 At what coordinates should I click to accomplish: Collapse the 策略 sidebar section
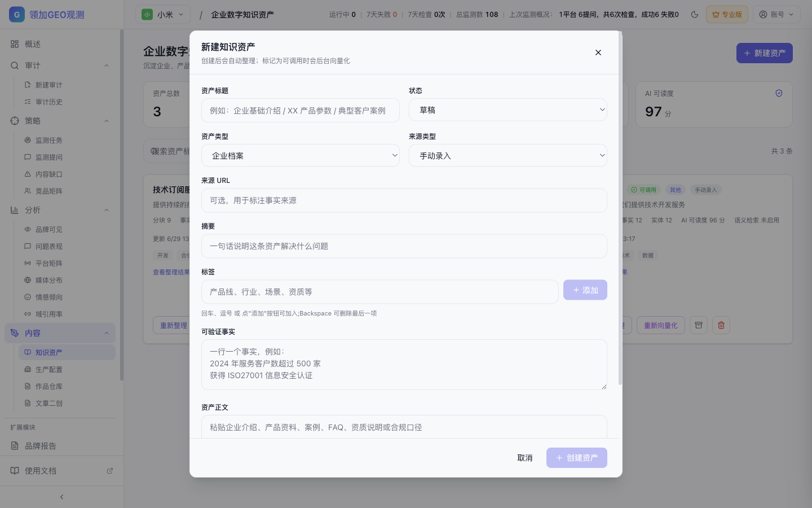coord(107,121)
